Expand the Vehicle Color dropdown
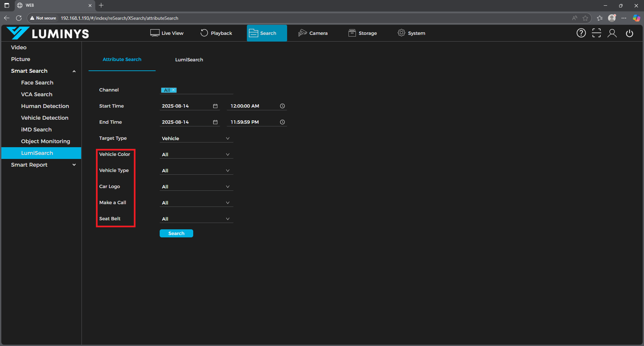The image size is (644, 346). point(196,155)
